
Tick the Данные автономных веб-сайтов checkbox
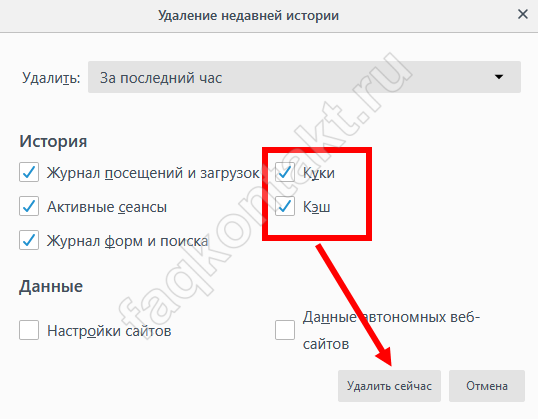285,330
